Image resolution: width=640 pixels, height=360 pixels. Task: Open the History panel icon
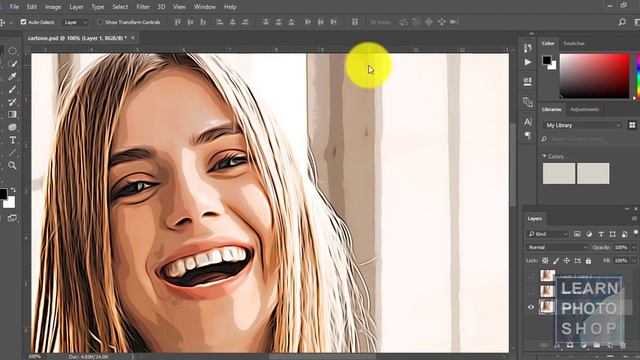coord(527,48)
